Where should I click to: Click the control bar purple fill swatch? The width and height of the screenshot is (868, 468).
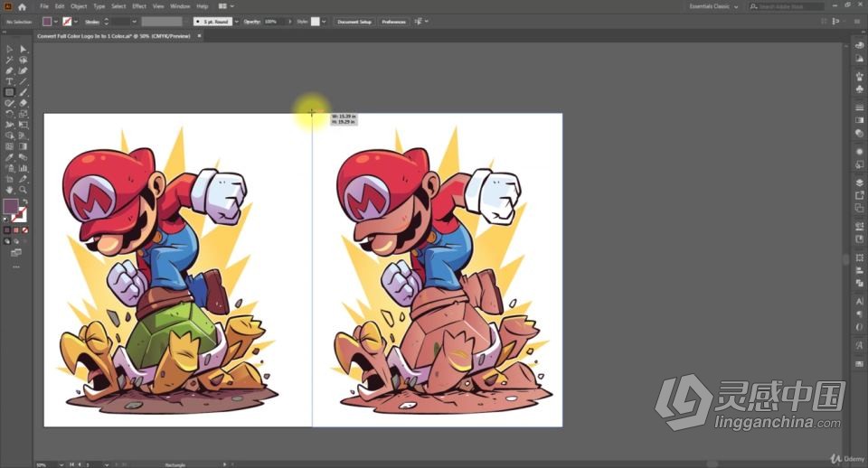(x=47, y=22)
